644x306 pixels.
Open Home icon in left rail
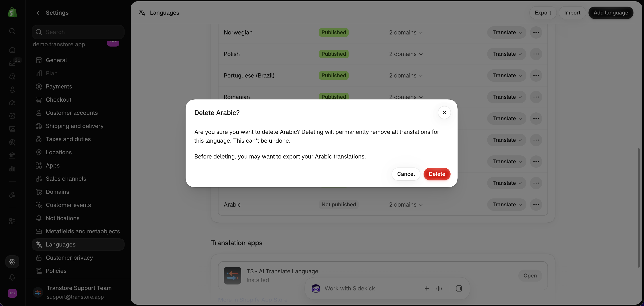tap(12, 50)
